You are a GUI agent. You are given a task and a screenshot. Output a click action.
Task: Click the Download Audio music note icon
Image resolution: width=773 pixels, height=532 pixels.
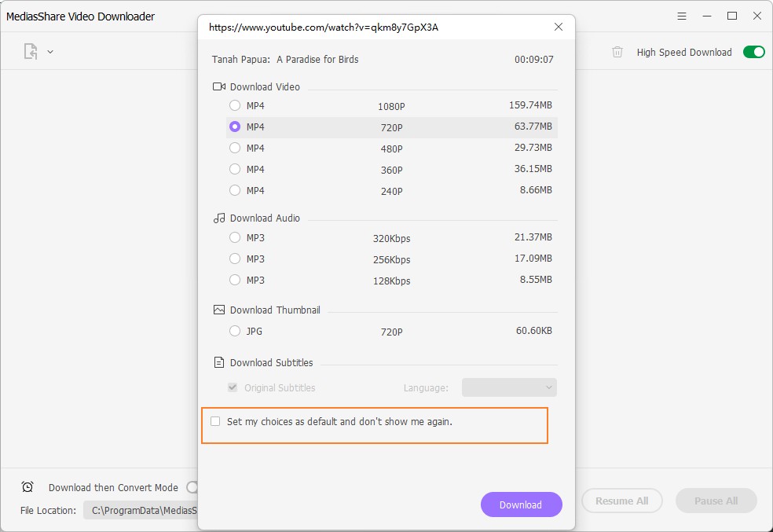pyautogui.click(x=219, y=218)
